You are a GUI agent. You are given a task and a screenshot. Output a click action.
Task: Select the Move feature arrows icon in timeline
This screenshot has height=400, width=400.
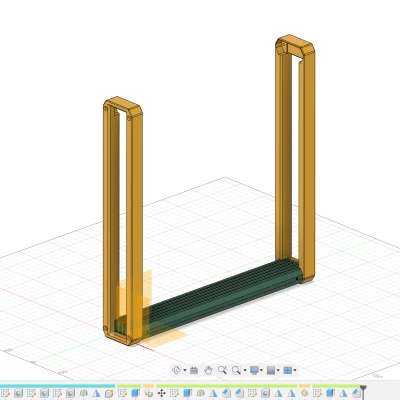(161, 394)
